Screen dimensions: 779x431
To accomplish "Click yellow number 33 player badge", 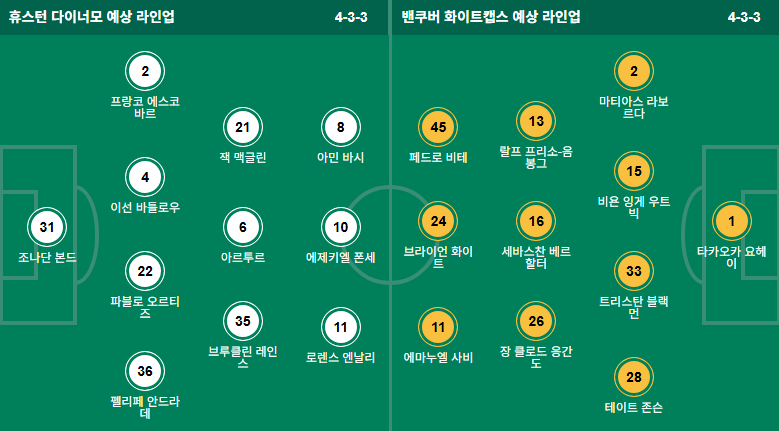I will pyautogui.click(x=634, y=271).
